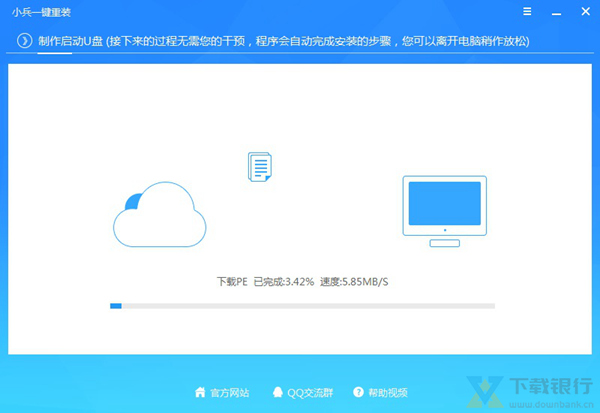Click the 下载PE 已完成:3.42% status text

[x=266, y=282]
